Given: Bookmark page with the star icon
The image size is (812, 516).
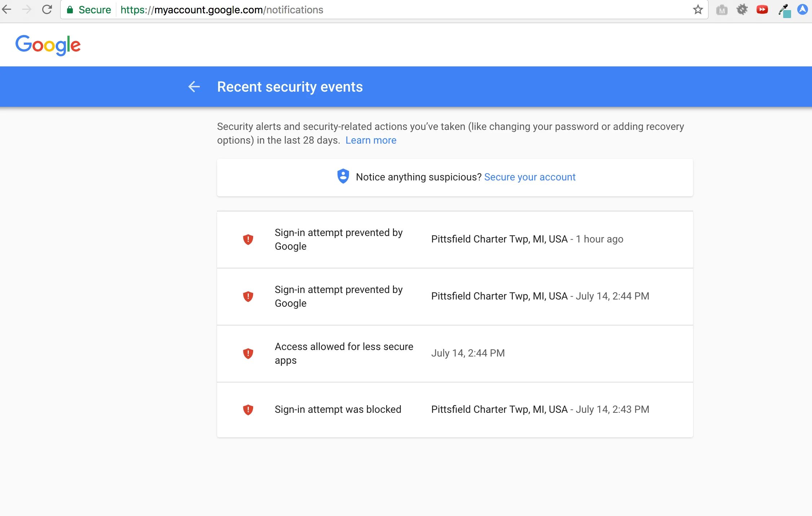Looking at the screenshot, I should tap(698, 9).
